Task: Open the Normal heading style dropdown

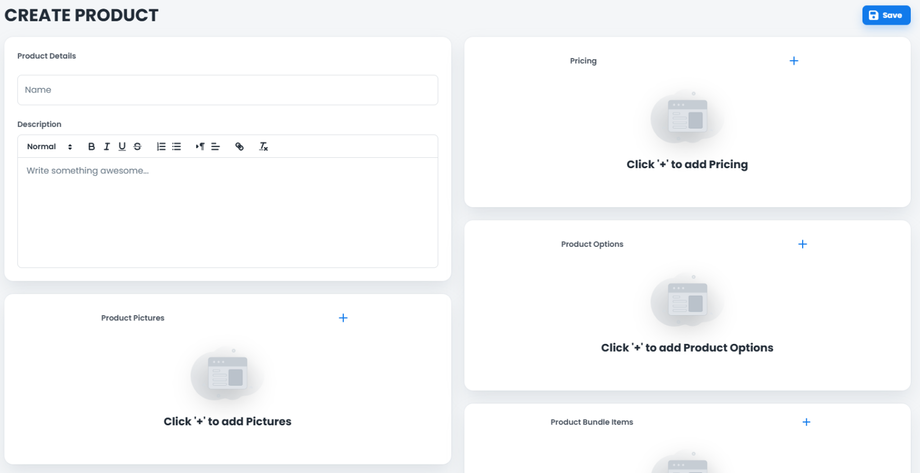Action: [49, 147]
